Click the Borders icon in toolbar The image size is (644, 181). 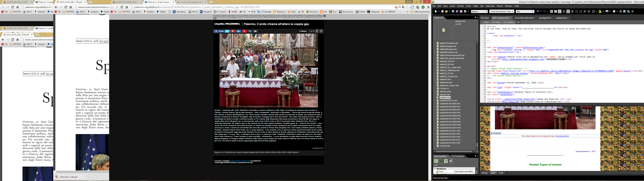594,12
